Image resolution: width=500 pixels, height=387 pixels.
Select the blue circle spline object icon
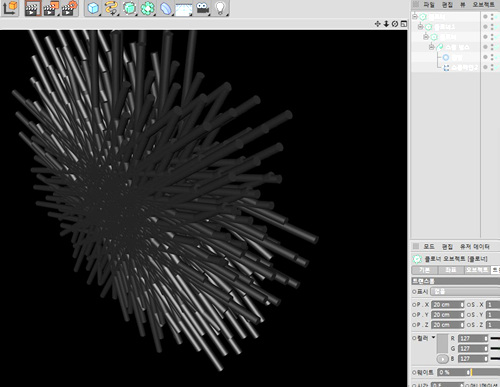[x=446, y=57]
